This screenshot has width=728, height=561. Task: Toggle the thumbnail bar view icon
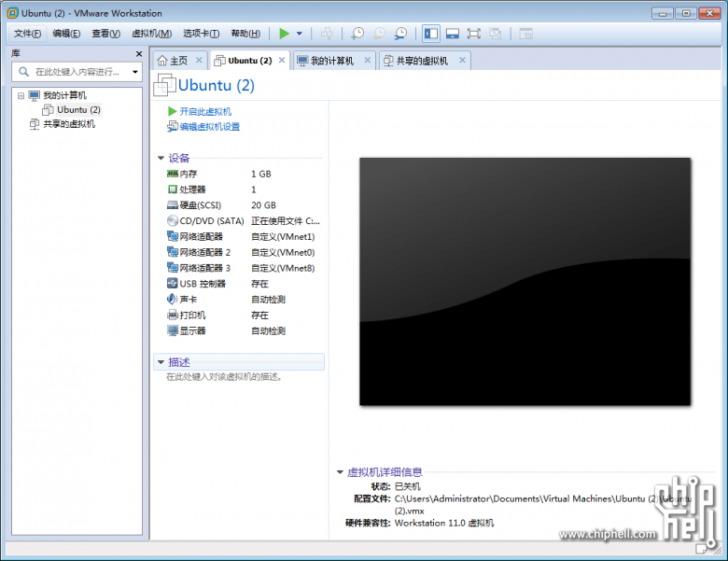(453, 34)
